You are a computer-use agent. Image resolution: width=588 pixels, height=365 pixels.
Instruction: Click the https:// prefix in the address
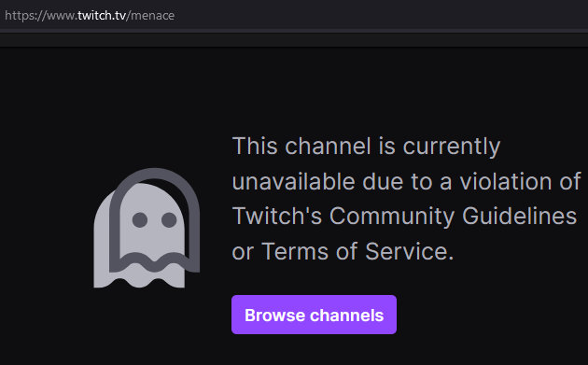tap(25, 15)
